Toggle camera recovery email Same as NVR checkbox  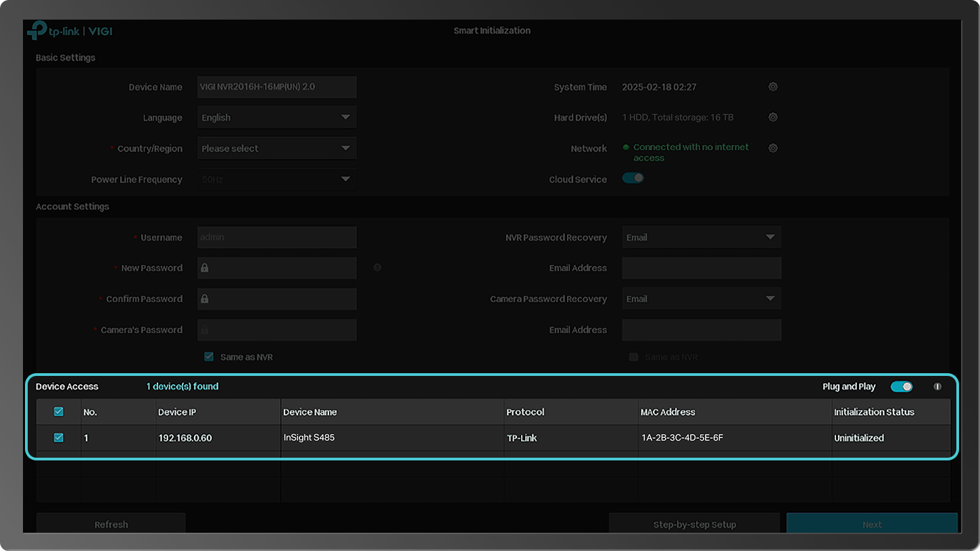633,356
